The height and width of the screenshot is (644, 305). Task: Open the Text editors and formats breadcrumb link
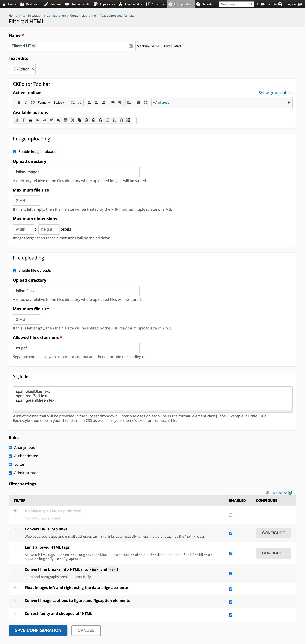117,15
